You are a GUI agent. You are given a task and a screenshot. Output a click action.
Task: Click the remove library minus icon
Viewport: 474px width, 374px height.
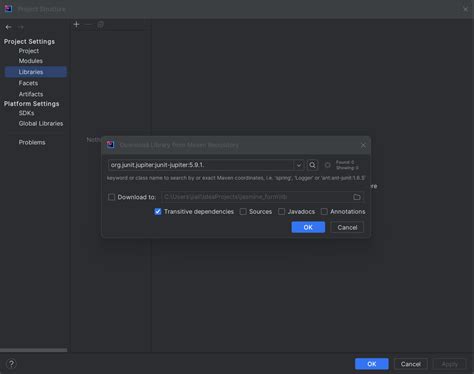point(88,24)
